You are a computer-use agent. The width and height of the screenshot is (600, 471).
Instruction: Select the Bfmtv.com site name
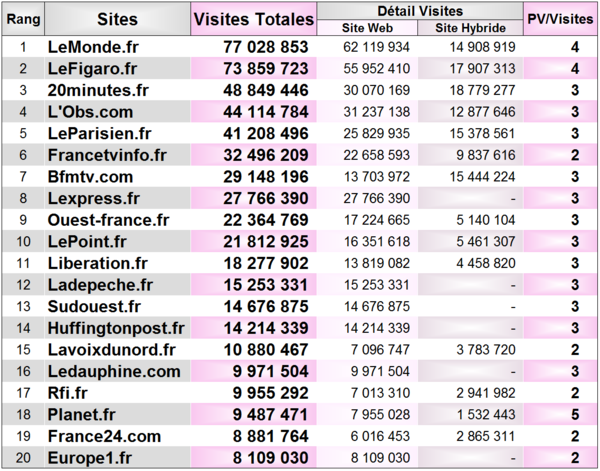pos(90,177)
